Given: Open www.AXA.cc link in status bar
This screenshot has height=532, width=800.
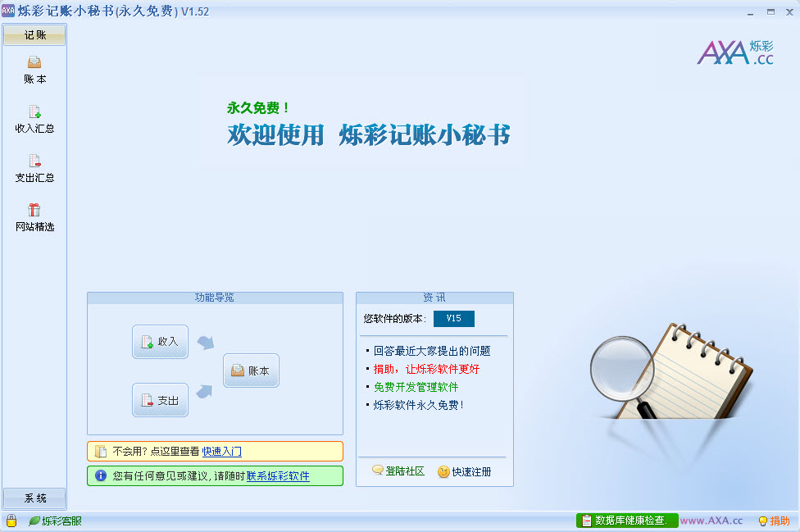Looking at the screenshot, I should [x=711, y=521].
